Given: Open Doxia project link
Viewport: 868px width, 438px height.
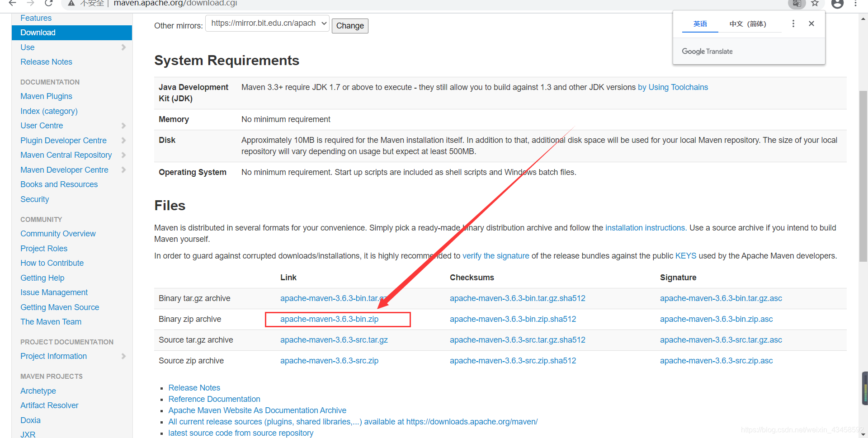Looking at the screenshot, I should click(30, 420).
